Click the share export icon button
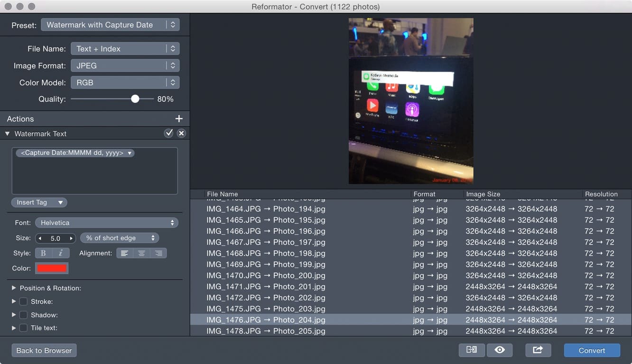632x364 pixels. [538, 350]
